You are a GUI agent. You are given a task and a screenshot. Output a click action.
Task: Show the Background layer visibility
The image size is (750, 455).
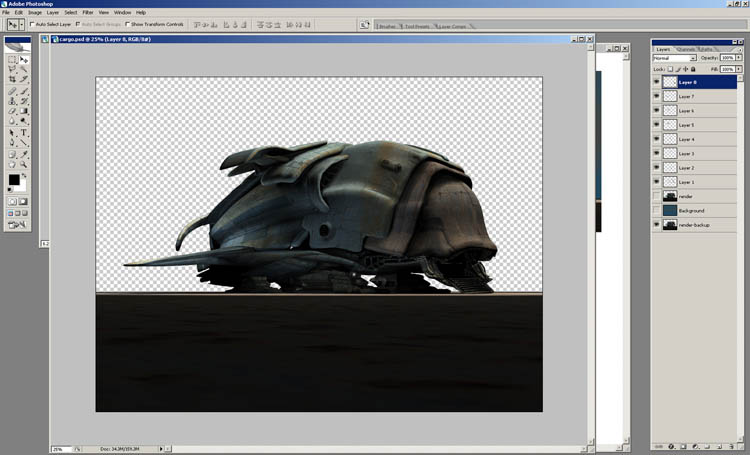coord(657,211)
